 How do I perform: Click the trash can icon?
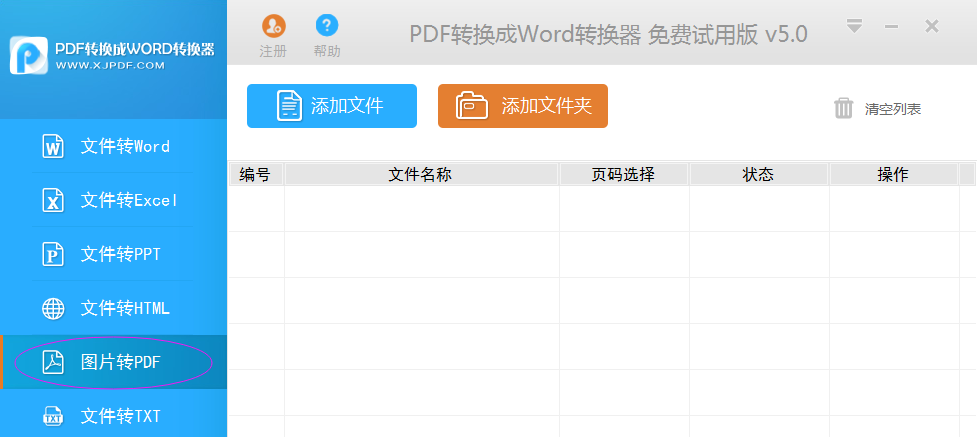(843, 108)
